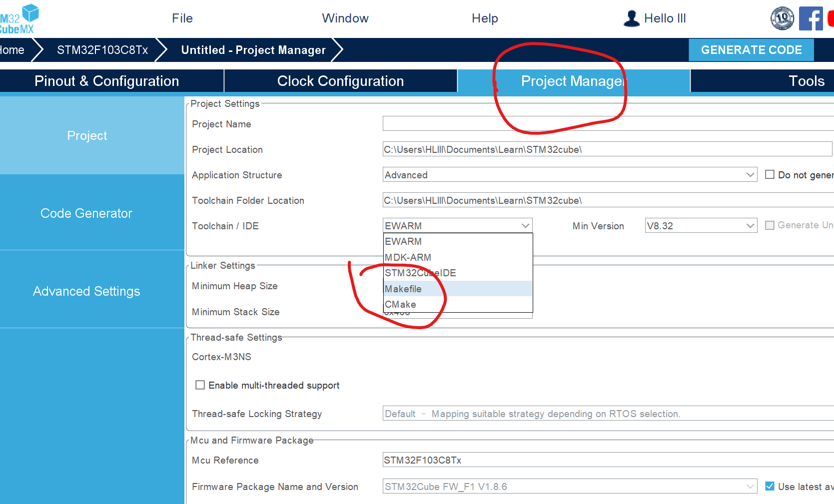Choose CMake from the toolchain list
This screenshot has height=504, width=834.
tap(458, 304)
